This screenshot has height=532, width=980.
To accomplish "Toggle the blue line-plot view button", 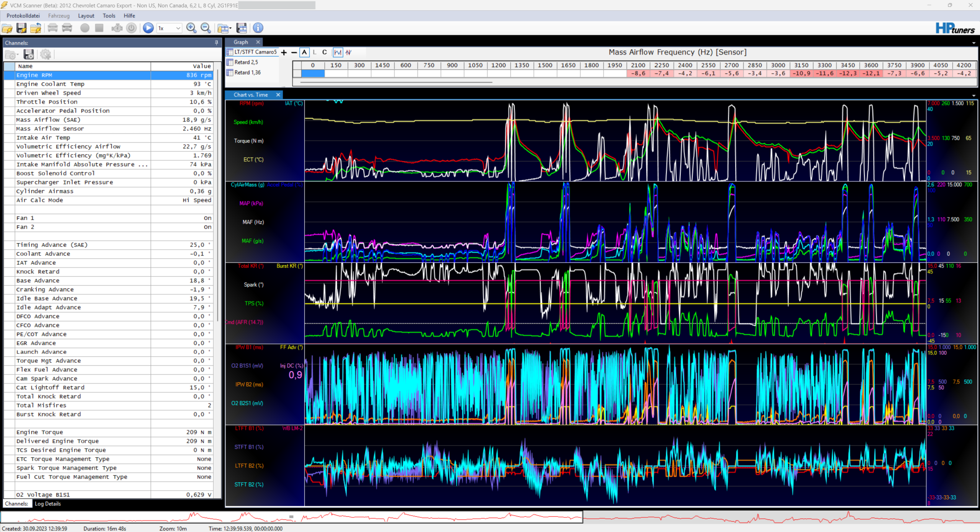I will tap(338, 52).
